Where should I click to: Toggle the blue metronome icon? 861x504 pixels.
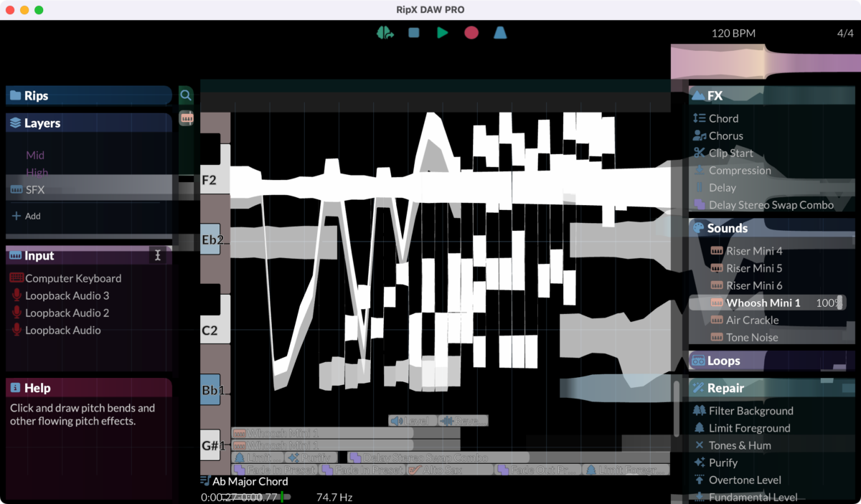click(x=500, y=33)
